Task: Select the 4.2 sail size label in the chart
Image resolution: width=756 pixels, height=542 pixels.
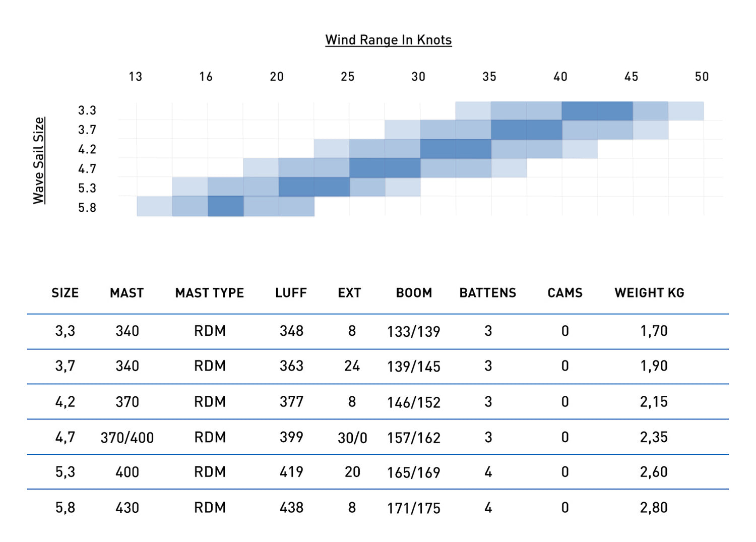Action: [87, 149]
